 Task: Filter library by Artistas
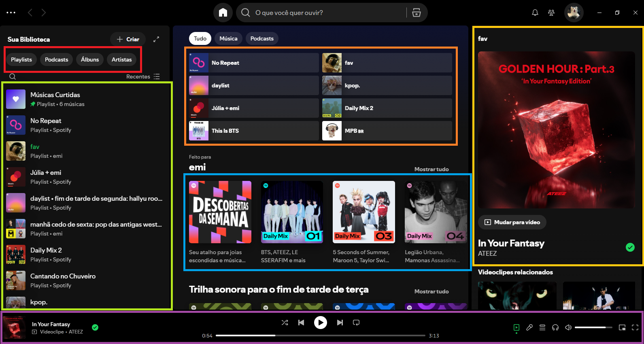pos(122,59)
